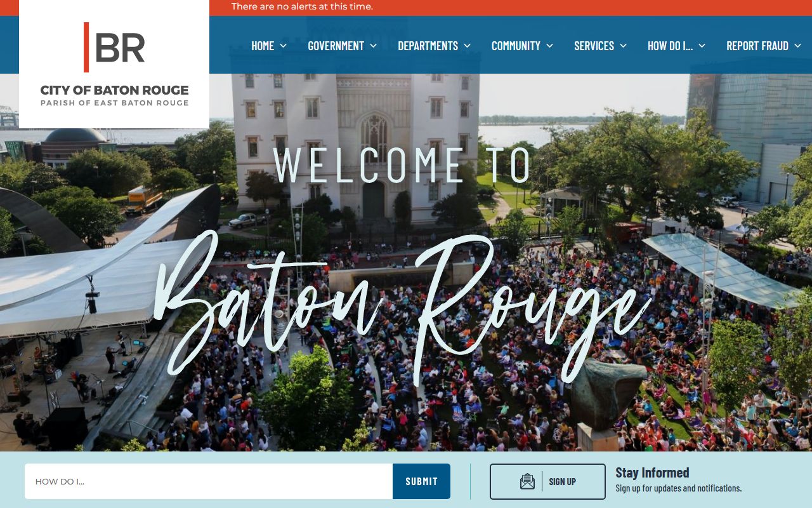This screenshot has width=812, height=508.
Task: Open the Home menu item
Action: (263, 46)
